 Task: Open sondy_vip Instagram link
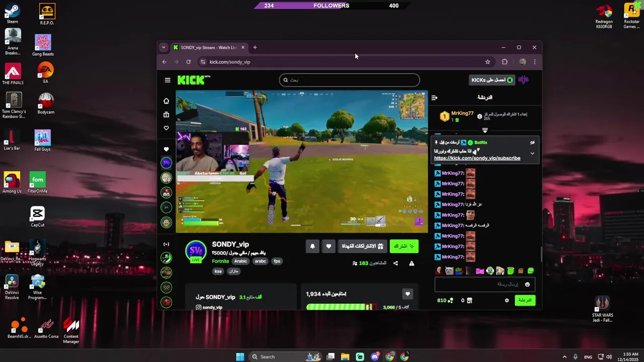209,307
